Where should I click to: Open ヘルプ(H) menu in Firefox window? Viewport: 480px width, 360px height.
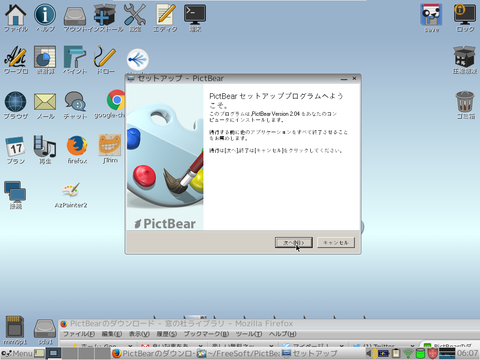click(x=282, y=334)
